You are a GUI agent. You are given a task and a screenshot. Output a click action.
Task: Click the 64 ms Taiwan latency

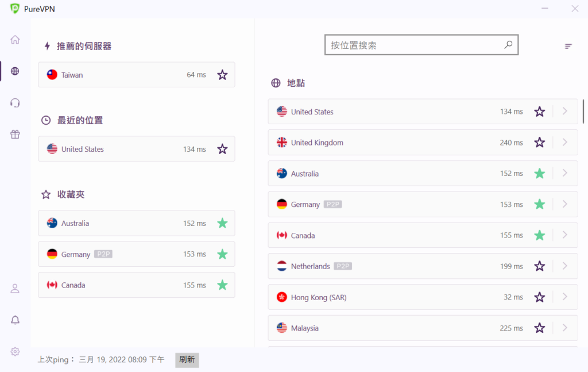click(196, 75)
